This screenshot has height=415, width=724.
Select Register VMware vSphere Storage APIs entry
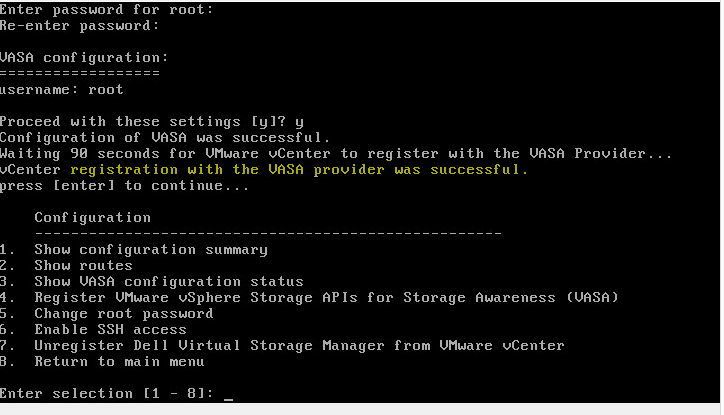[x=326, y=297]
